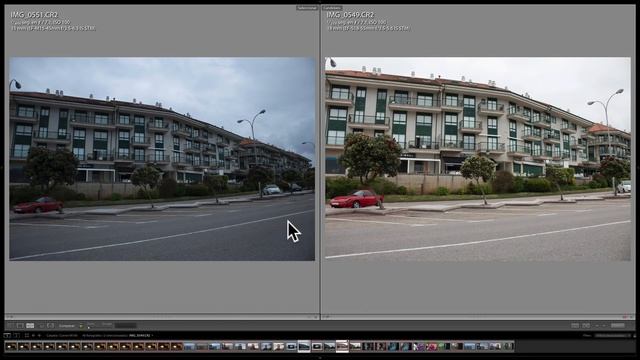The height and width of the screenshot is (360, 640).
Task: Open the filmstrip source path dropdown
Action: pyautogui.click(x=152, y=336)
